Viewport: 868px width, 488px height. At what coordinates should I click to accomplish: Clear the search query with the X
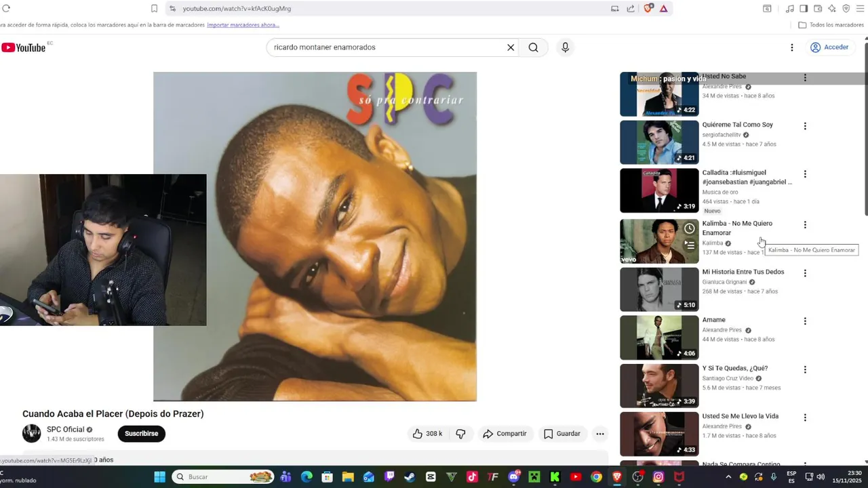511,47
